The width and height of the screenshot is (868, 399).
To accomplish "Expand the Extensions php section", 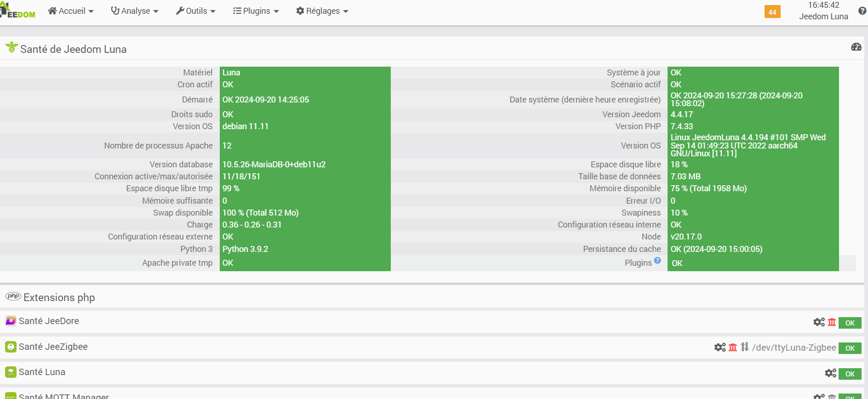I will click(x=59, y=297).
